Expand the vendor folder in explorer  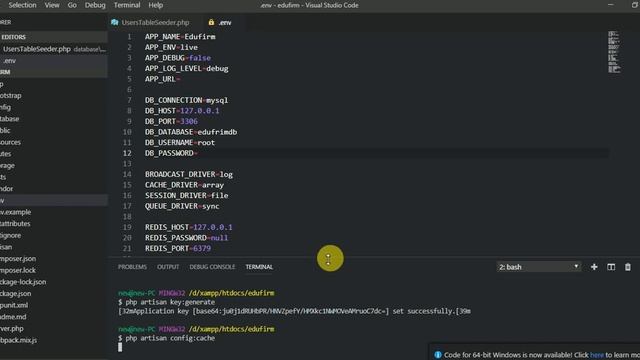pyautogui.click(x=7, y=189)
